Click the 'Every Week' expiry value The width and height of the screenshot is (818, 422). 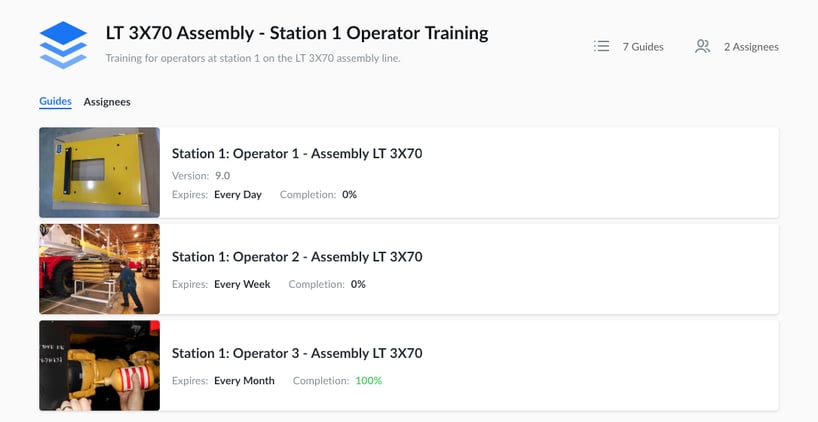[x=242, y=285]
